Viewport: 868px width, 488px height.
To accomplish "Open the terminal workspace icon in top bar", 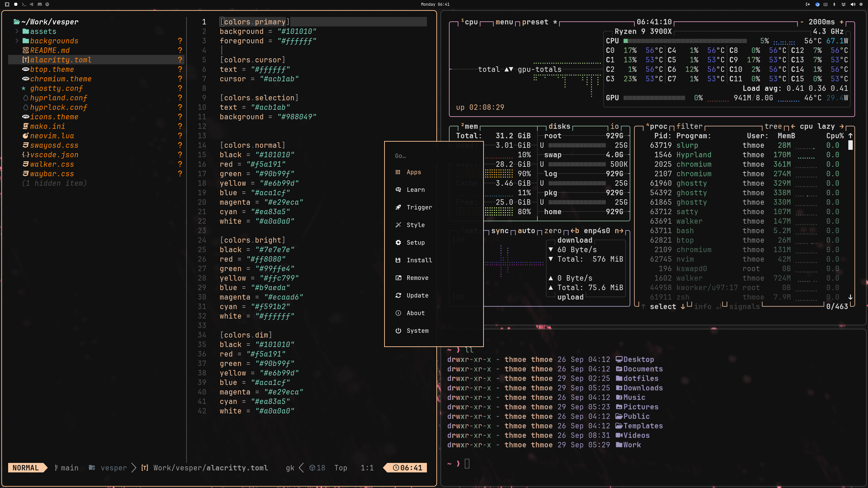I will [x=24, y=4].
